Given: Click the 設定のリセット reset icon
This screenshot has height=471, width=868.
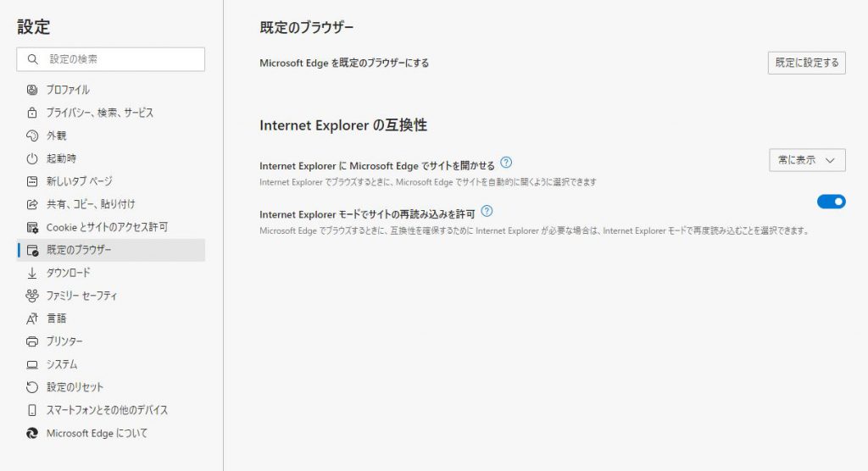Looking at the screenshot, I should point(32,387).
